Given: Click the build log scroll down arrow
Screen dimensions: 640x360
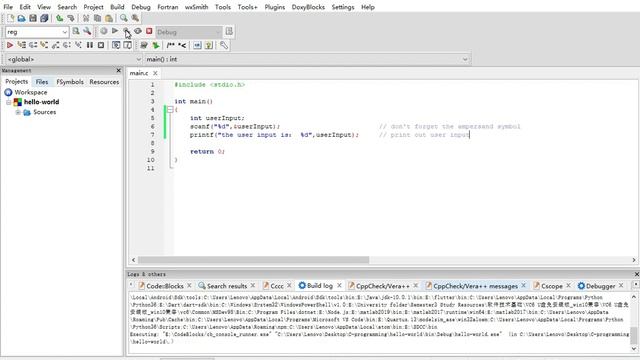Looking at the screenshot, I should tap(633, 349).
